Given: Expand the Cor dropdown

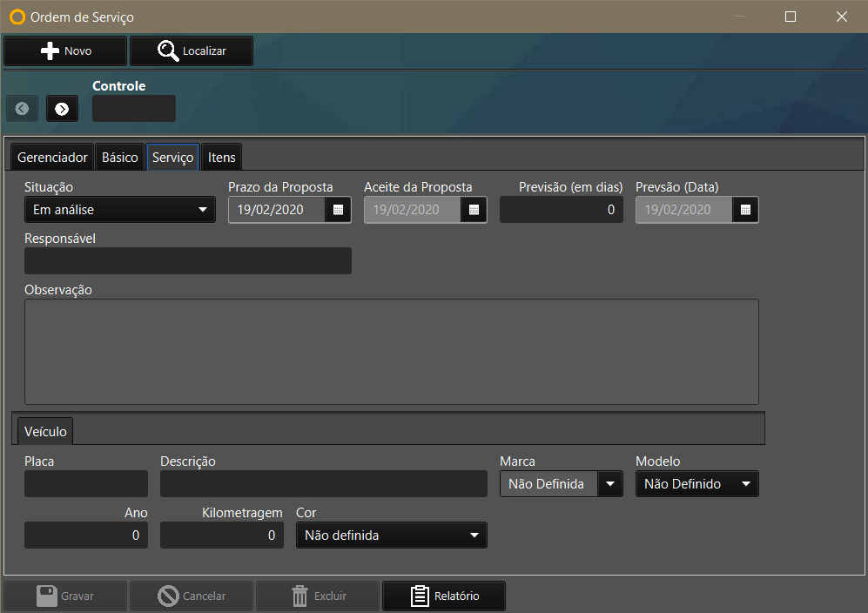Looking at the screenshot, I should tap(392, 536).
